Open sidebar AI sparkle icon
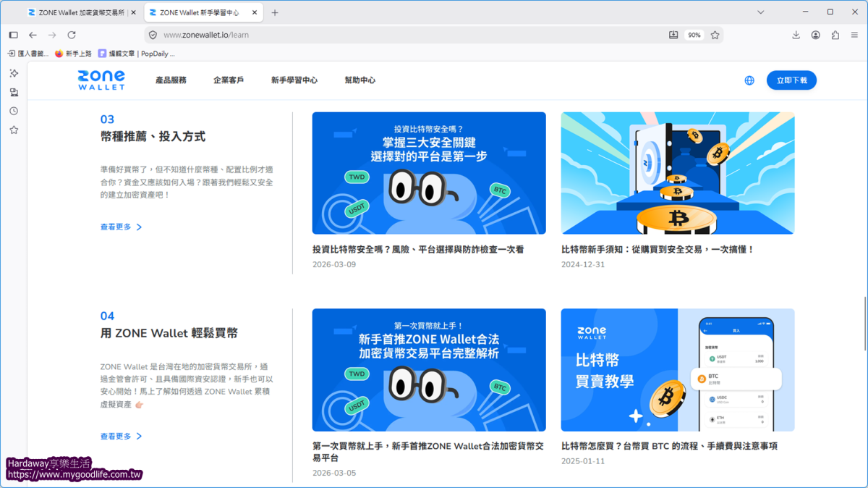The width and height of the screenshot is (868, 488). coord(14,73)
